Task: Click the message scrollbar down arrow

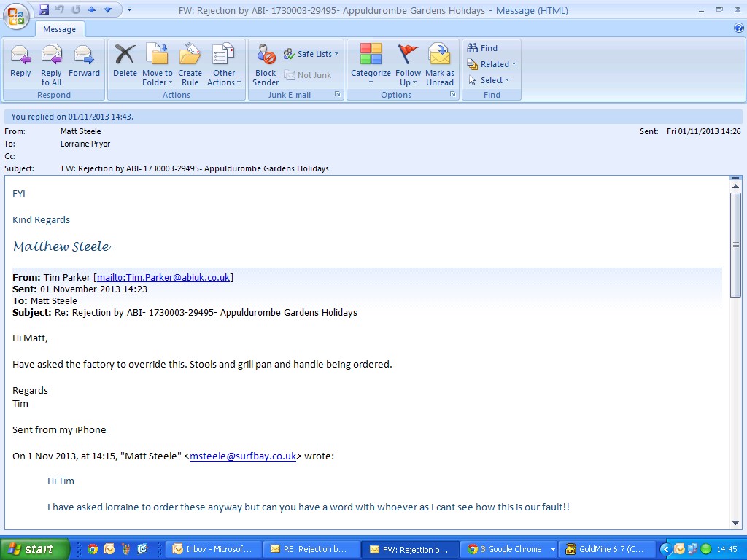Action: tap(735, 523)
